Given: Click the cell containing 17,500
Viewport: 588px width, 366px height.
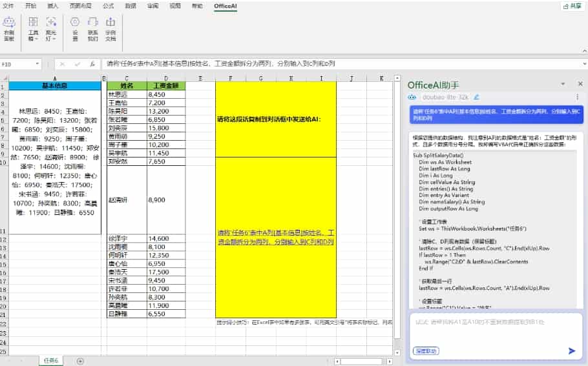Looking at the screenshot, I should point(166,272).
